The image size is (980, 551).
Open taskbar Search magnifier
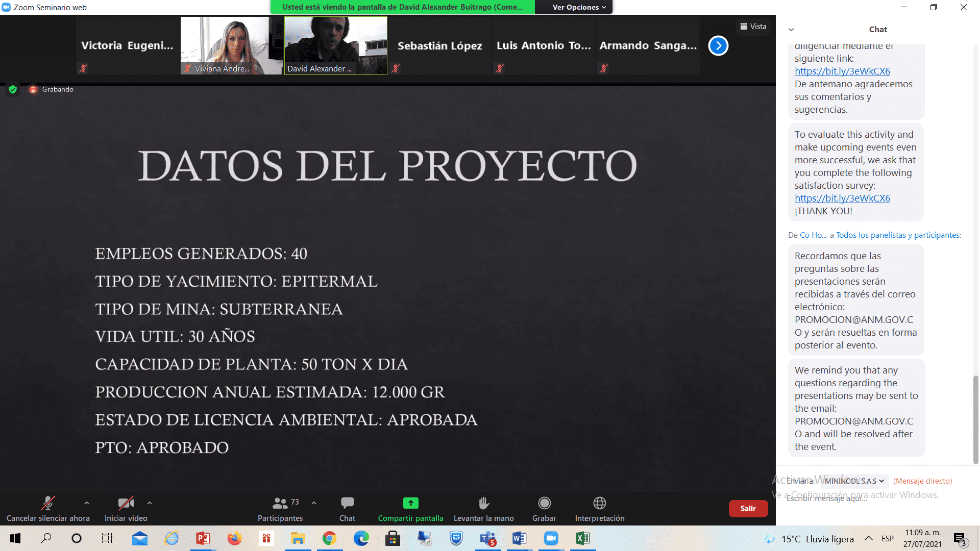tap(46, 538)
